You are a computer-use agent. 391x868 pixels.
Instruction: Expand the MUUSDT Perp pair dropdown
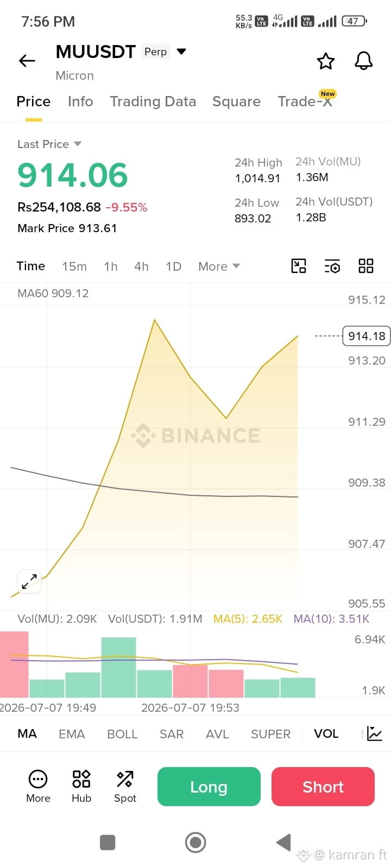[x=181, y=52]
